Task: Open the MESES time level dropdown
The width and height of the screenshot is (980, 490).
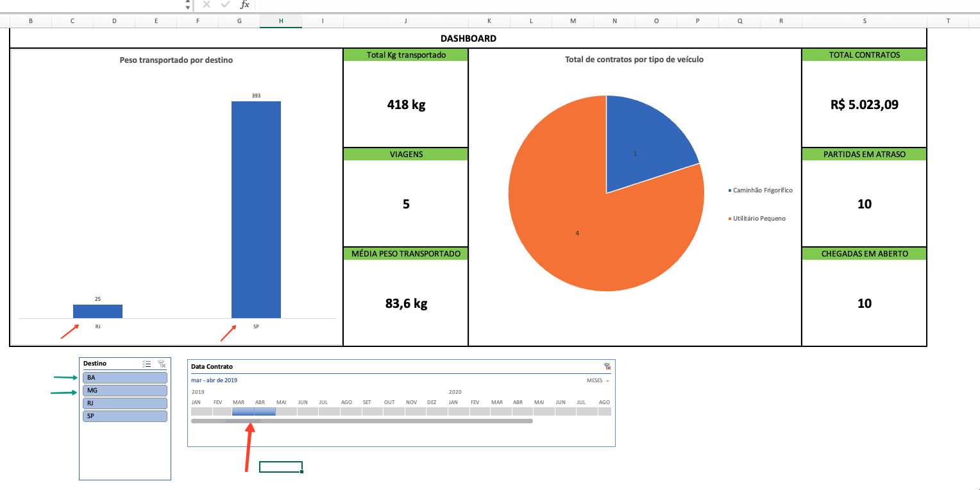Action: [598, 380]
